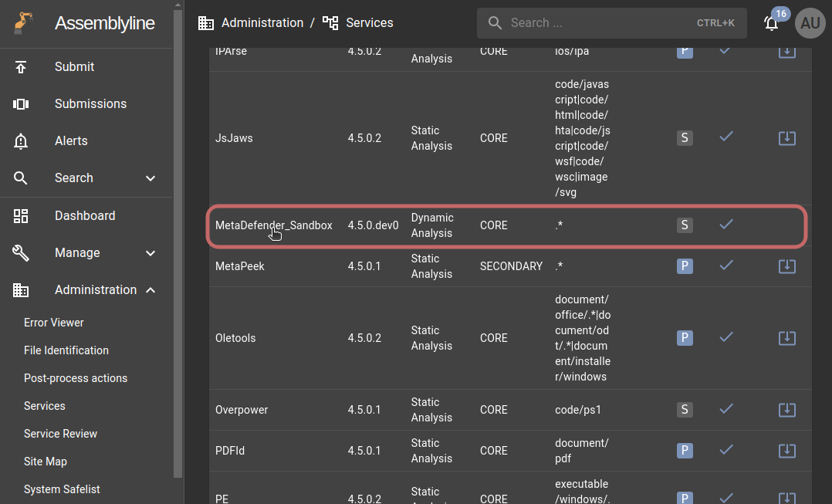Screen dimensions: 832x504
Task: Click the SECONDARY stage cell for MetaPeek
Action: [x=511, y=266]
